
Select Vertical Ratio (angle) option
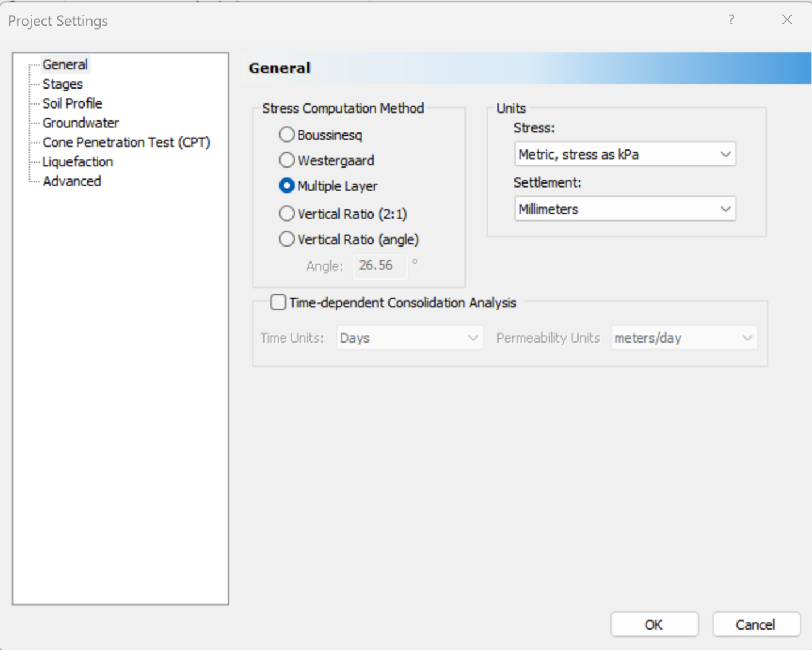[287, 239]
